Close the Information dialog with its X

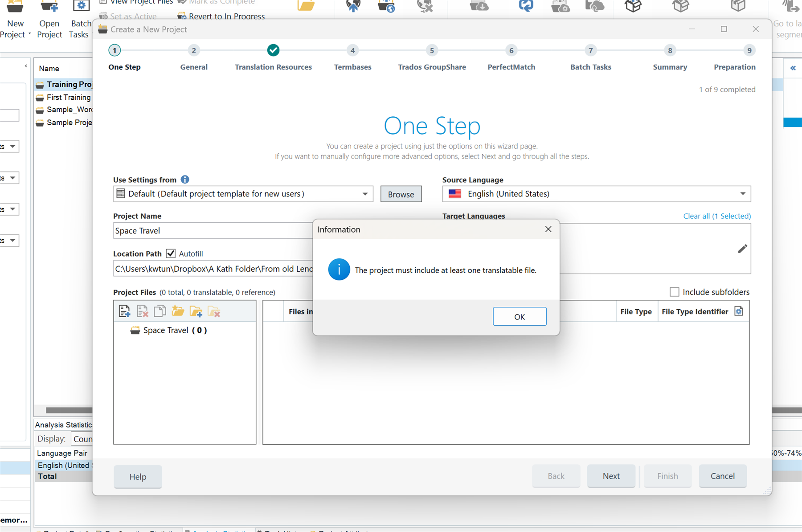click(548, 229)
